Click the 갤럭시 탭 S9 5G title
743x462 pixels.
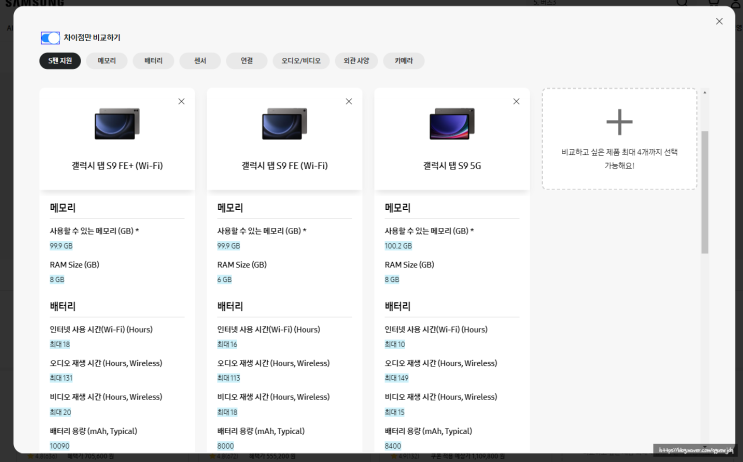click(452, 165)
